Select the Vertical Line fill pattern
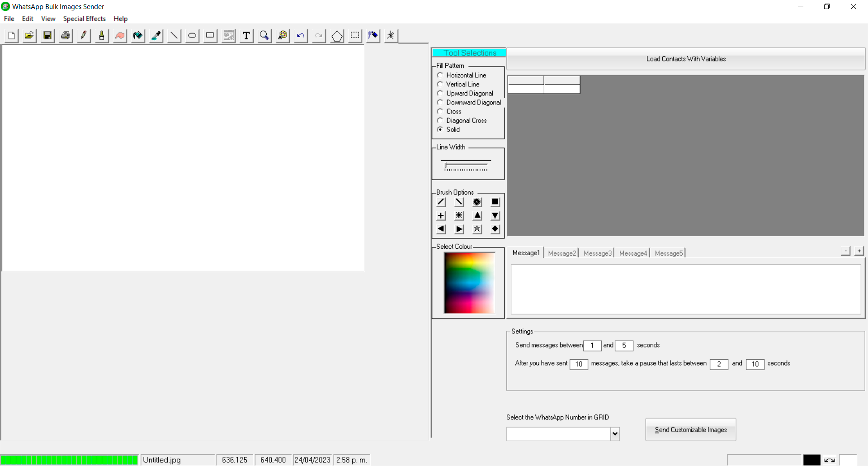Image resolution: width=868 pixels, height=466 pixels. pos(458,84)
